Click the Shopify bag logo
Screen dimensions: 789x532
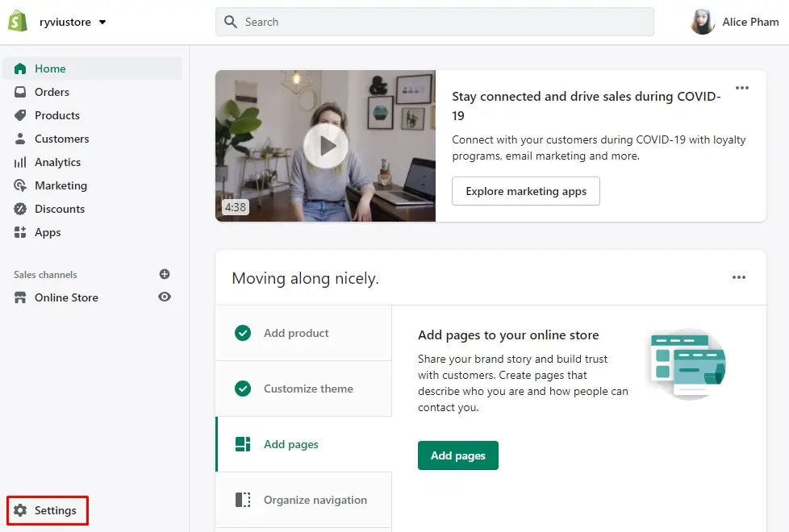click(x=18, y=22)
